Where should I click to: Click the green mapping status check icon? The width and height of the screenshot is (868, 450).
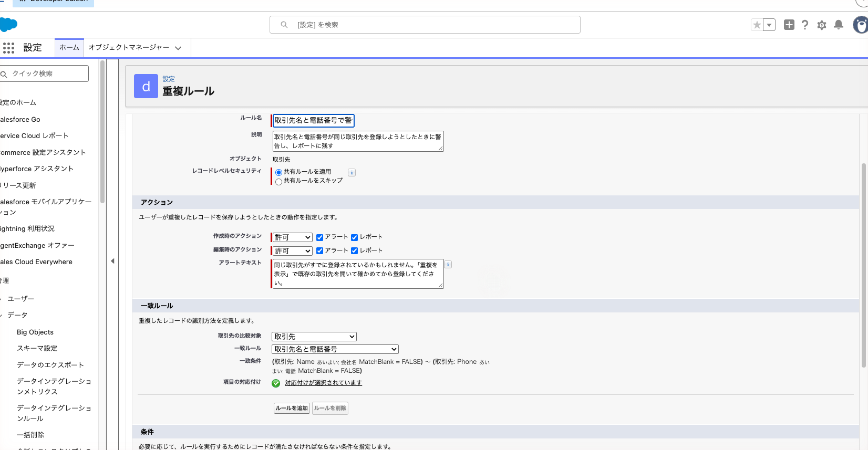click(276, 383)
